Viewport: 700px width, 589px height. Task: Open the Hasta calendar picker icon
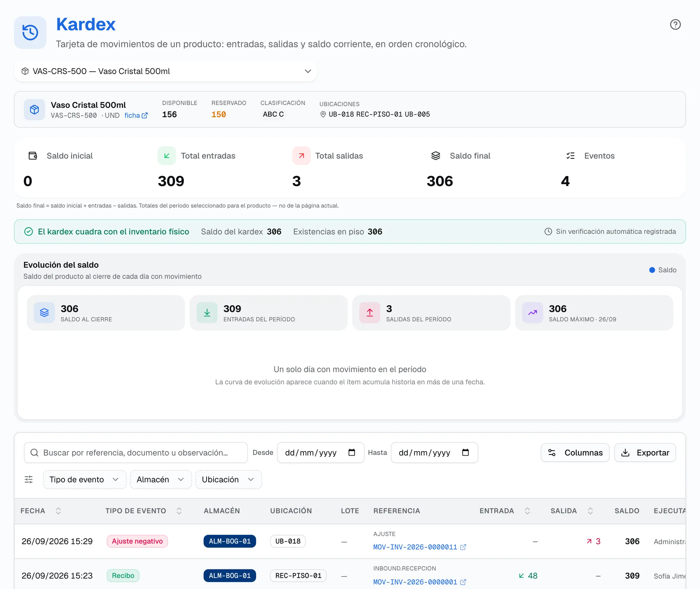pos(465,453)
